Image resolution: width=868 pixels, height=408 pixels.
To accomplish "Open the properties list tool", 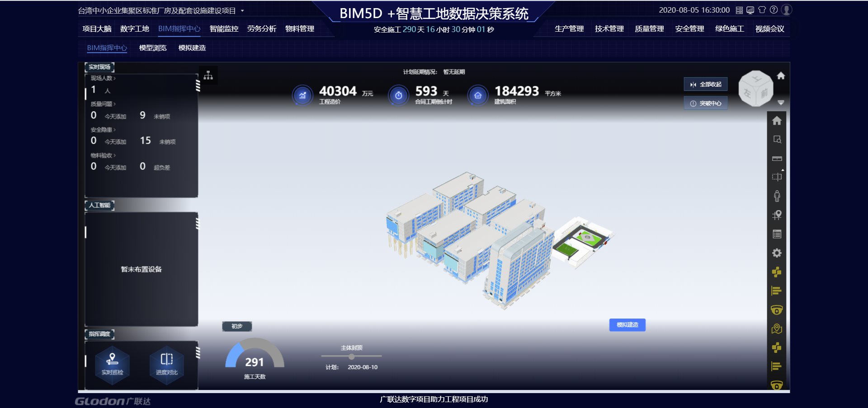I will click(777, 234).
